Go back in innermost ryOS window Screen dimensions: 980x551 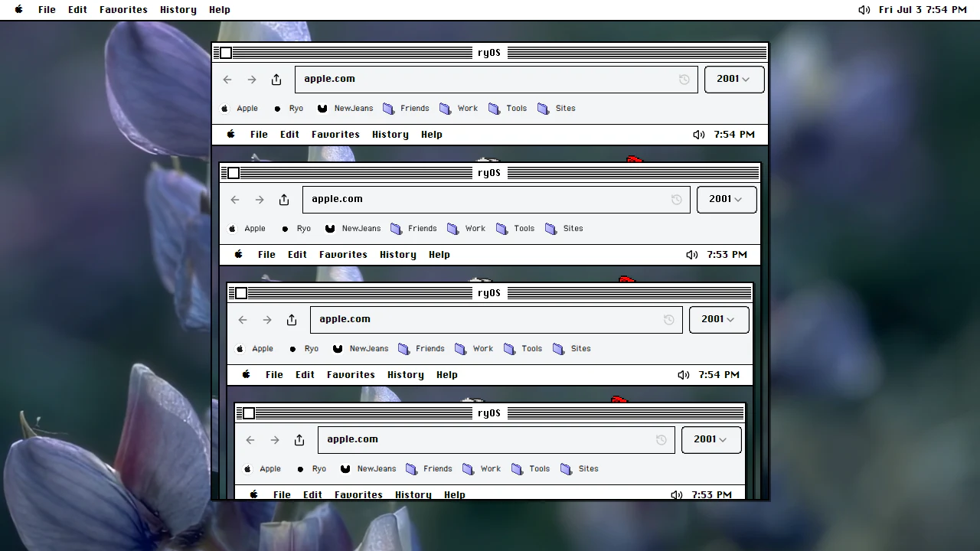click(x=250, y=440)
